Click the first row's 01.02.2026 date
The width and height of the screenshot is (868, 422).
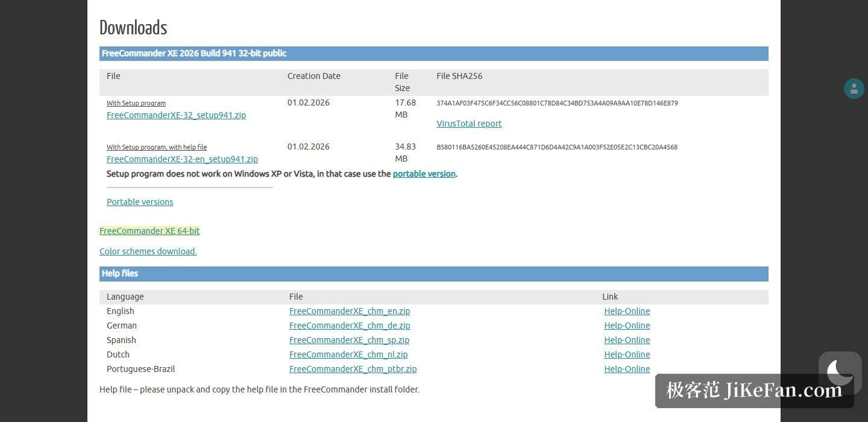click(309, 102)
